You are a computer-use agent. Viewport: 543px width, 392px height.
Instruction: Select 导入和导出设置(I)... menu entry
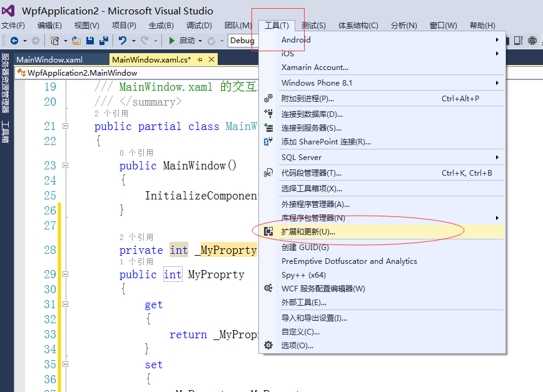(x=381, y=318)
